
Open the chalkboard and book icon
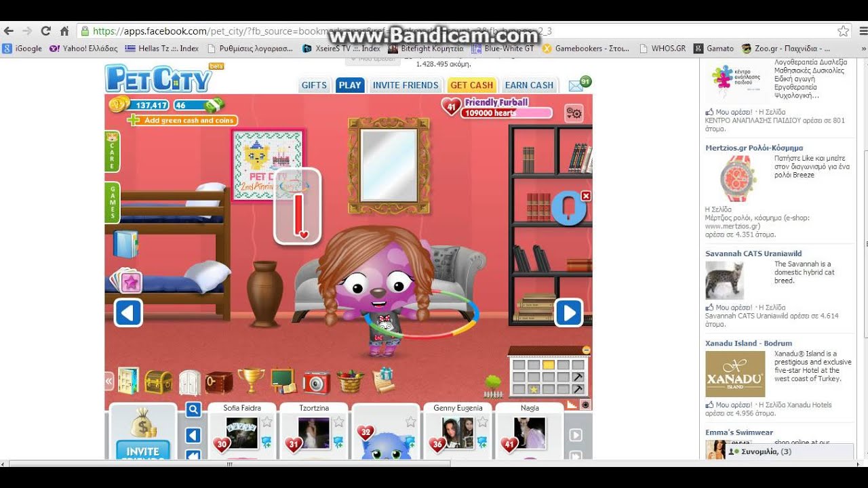coord(283,381)
